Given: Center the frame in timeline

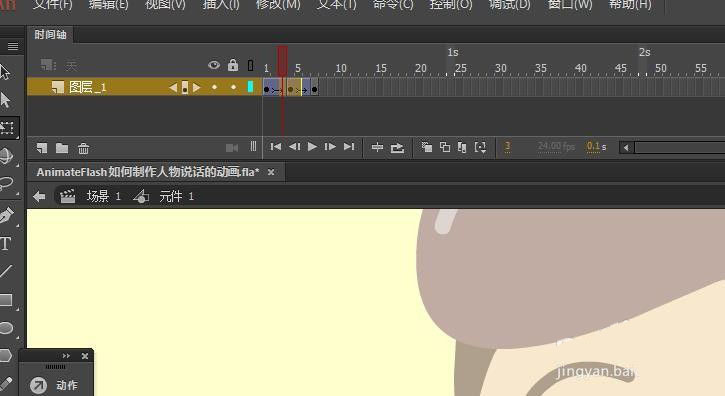Looking at the screenshot, I should point(377,148).
